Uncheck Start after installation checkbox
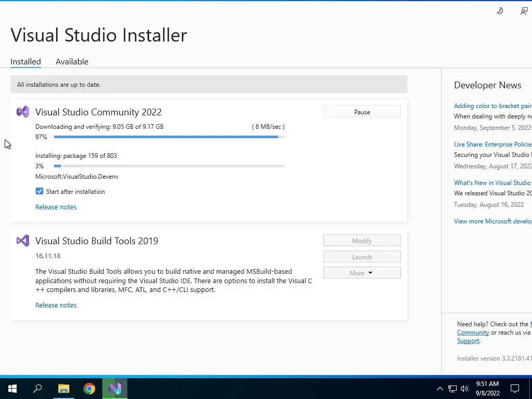Viewport: 532px width, 399px height. point(39,191)
